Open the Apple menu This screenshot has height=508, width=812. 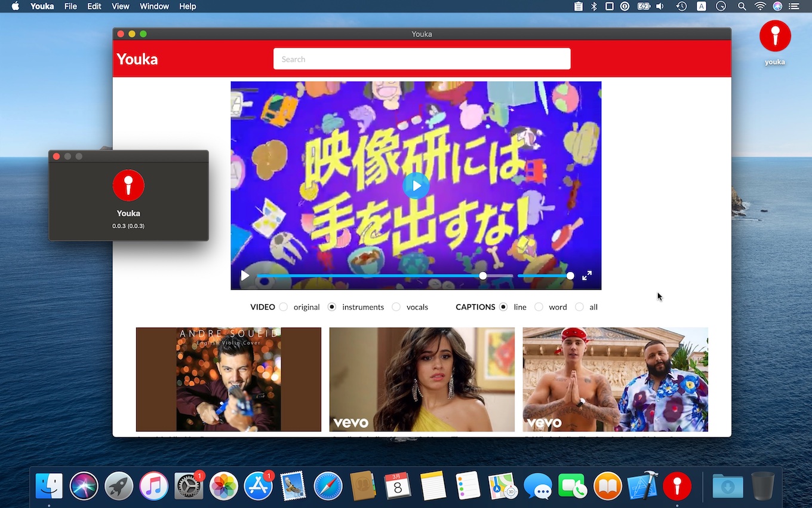(16, 6)
